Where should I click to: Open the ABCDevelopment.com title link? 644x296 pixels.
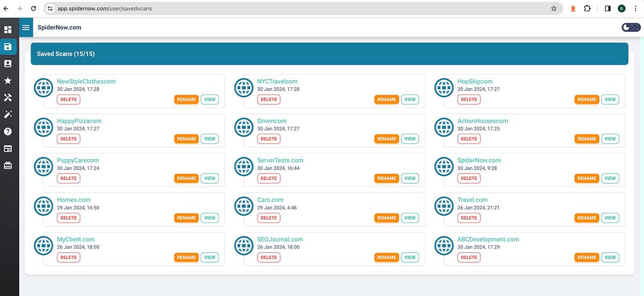click(x=488, y=239)
